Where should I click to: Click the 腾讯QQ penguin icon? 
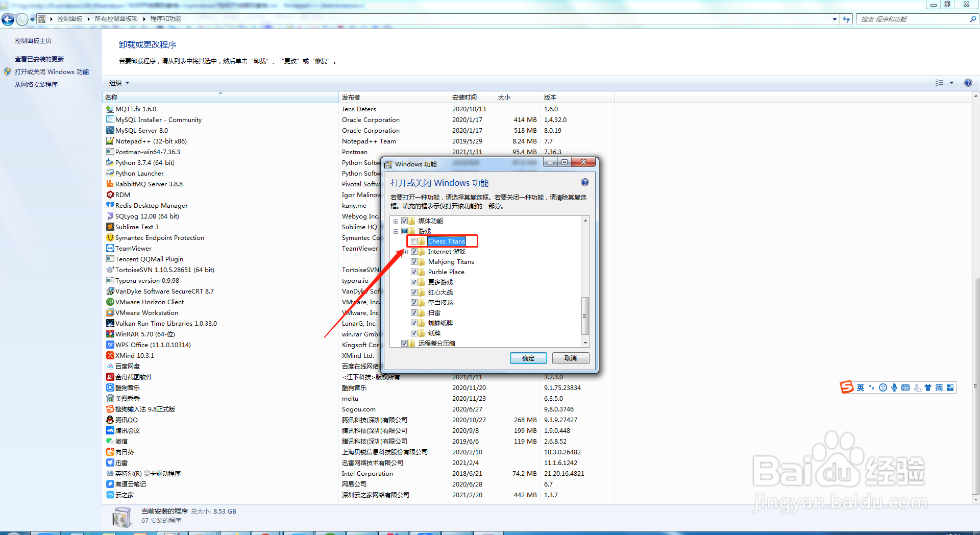110,420
